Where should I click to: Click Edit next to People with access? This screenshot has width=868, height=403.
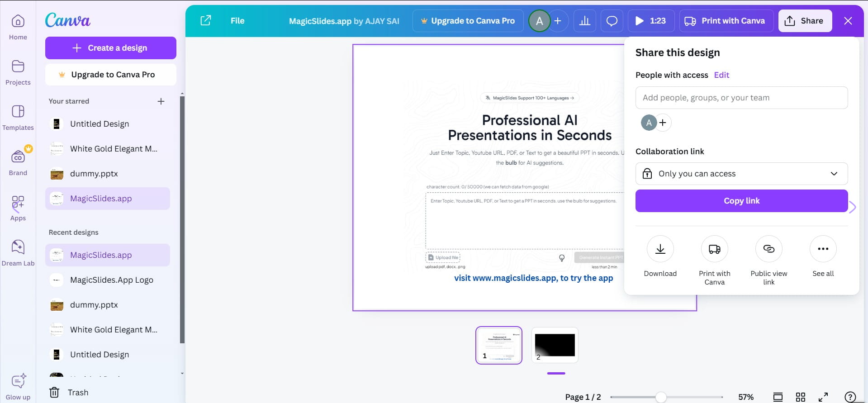(x=721, y=75)
